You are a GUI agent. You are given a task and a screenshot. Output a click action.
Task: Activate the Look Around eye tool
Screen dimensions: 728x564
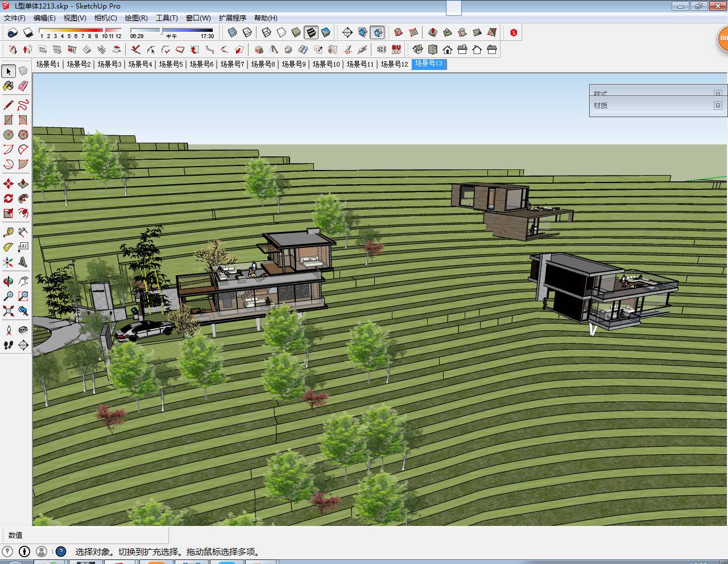click(x=23, y=330)
